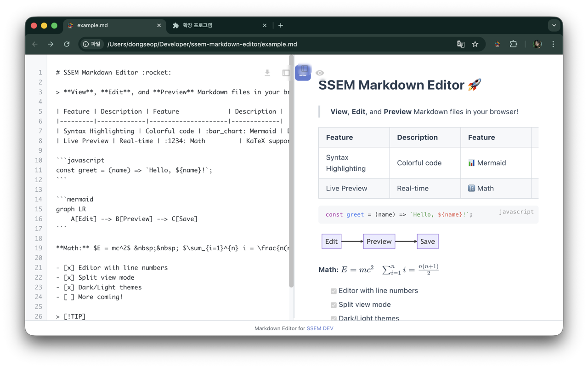Download the markdown file

click(267, 73)
